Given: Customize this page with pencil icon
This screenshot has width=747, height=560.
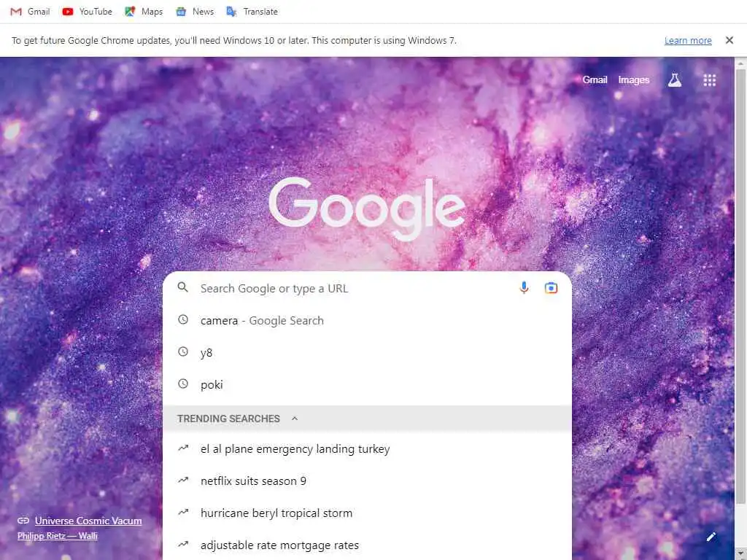Looking at the screenshot, I should [x=711, y=537].
